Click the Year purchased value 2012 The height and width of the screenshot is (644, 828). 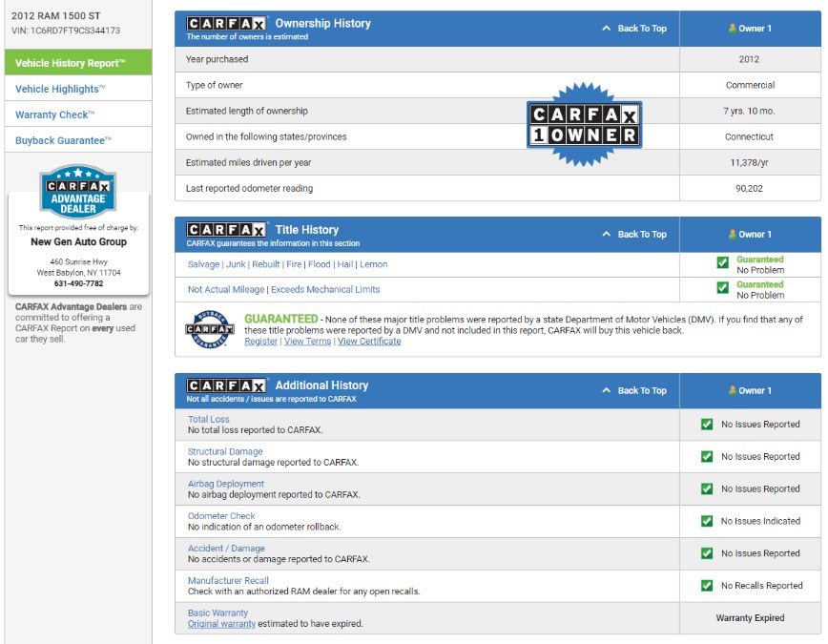[x=749, y=59]
